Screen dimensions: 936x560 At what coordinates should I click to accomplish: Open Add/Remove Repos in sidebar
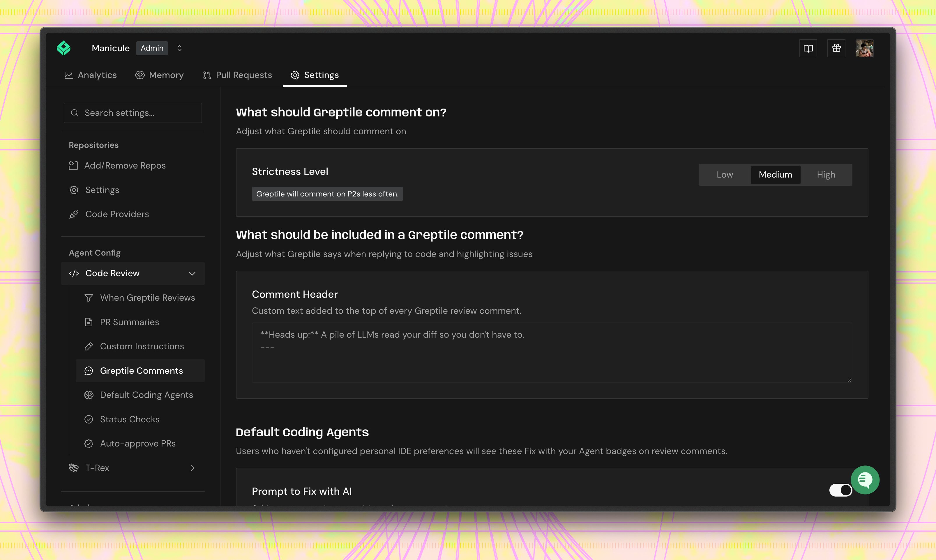point(133,166)
